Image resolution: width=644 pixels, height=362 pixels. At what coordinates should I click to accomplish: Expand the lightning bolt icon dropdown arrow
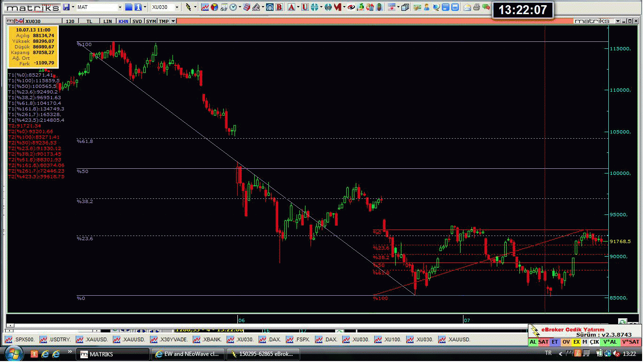tap(195, 7)
